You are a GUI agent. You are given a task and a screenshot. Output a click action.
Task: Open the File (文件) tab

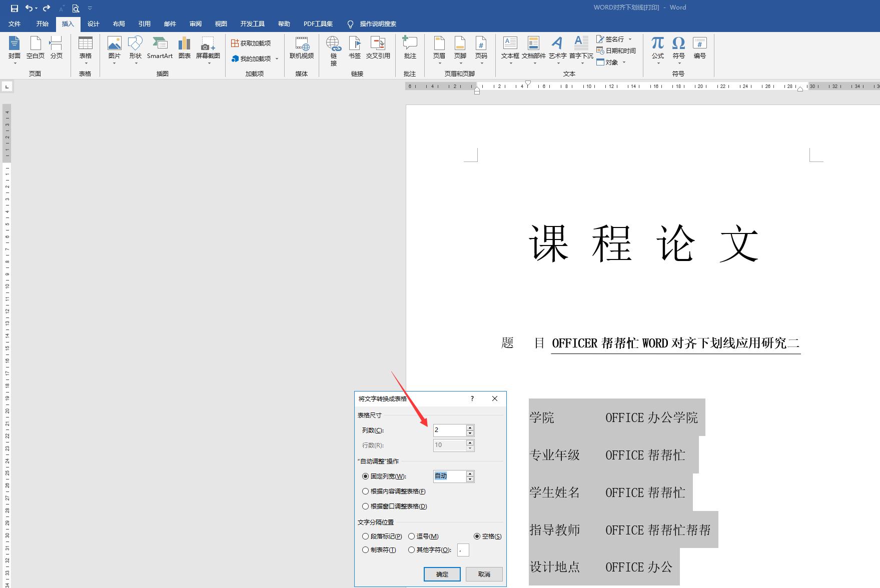click(15, 23)
